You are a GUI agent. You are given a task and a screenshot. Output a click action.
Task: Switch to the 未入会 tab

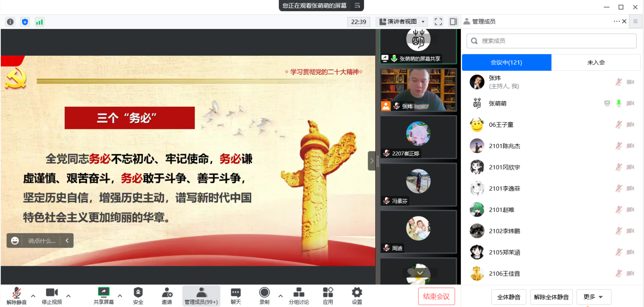tap(596, 62)
